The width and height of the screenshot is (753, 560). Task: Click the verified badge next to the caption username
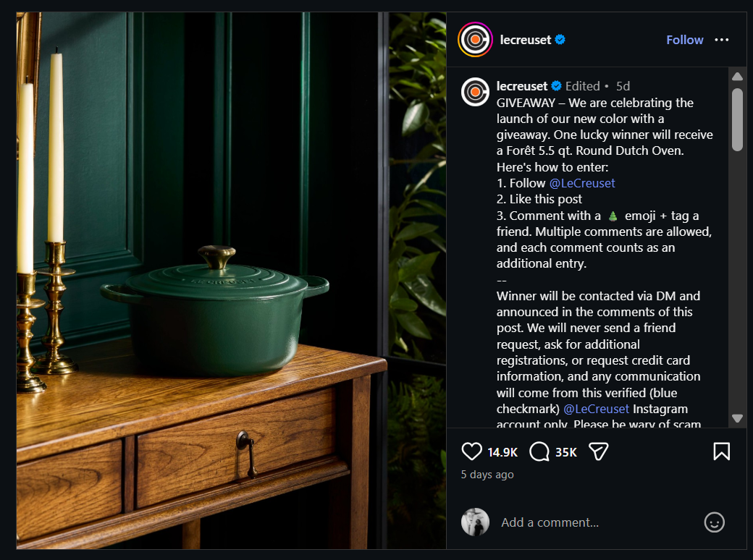(x=556, y=85)
